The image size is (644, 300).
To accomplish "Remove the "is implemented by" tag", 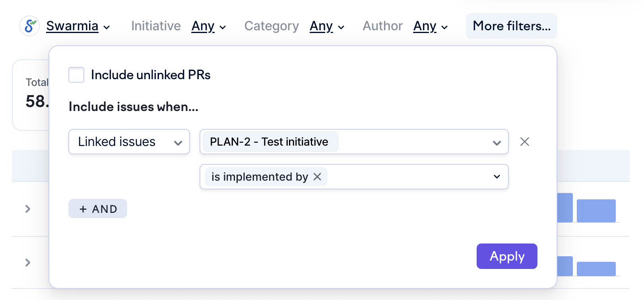I will point(317,177).
